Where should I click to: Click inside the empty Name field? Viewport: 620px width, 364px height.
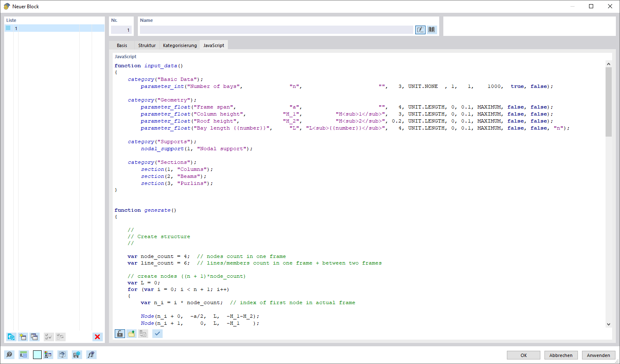coord(277,29)
